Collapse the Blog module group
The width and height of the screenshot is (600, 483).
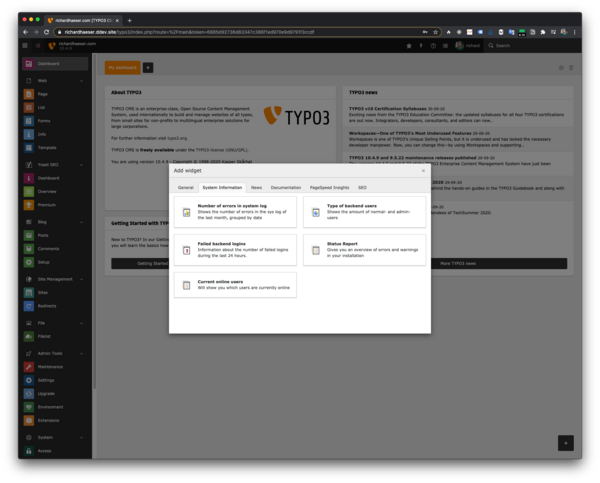(82, 222)
